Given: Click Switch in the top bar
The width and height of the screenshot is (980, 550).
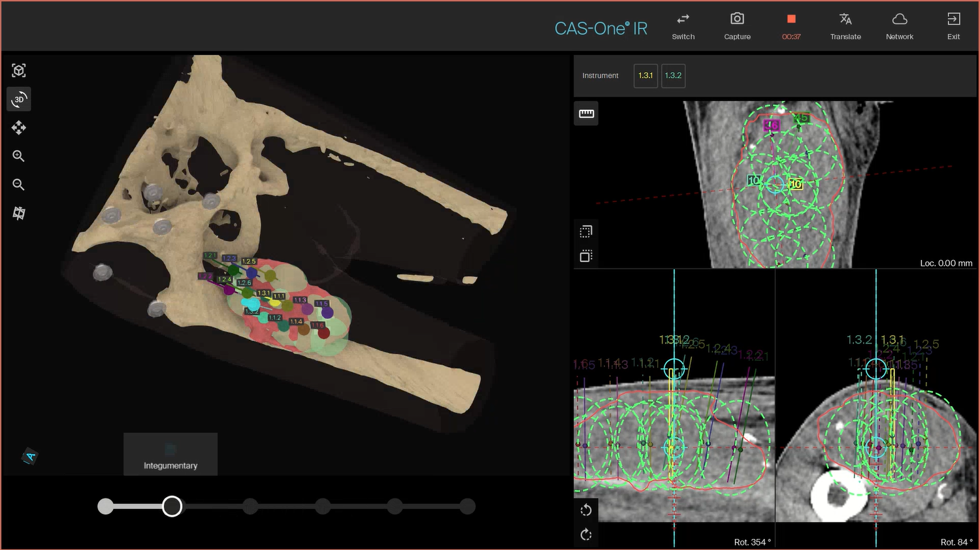Looking at the screenshot, I should (x=683, y=25).
